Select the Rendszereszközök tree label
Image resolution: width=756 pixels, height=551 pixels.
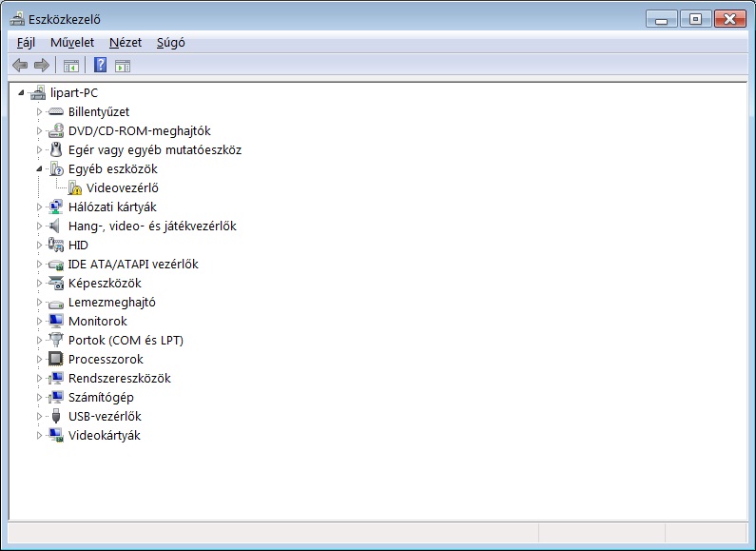coord(120,378)
